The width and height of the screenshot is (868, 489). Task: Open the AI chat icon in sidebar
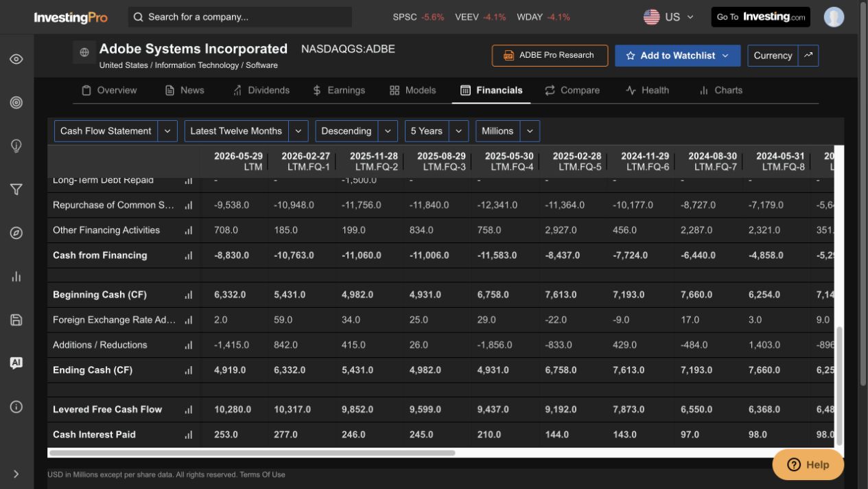[x=16, y=363]
